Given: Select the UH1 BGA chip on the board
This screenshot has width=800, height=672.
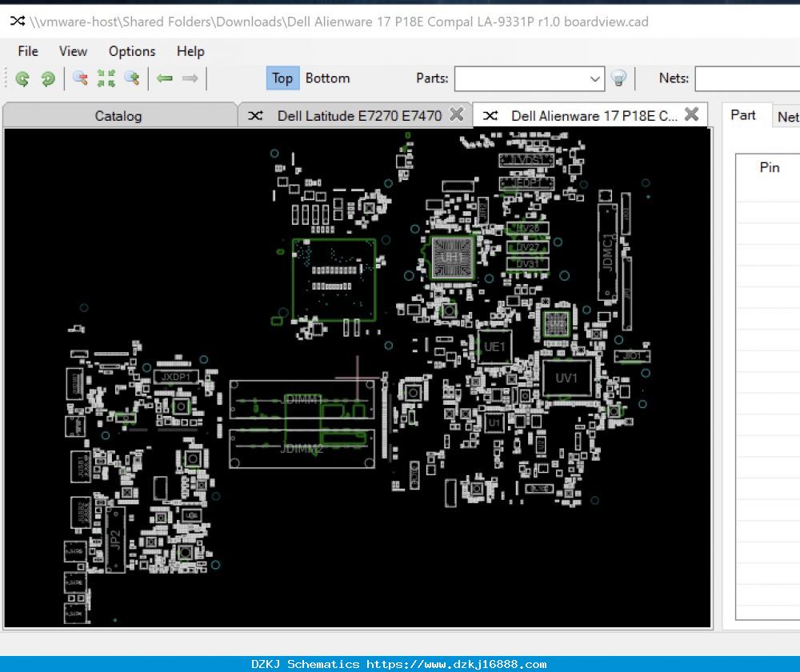Looking at the screenshot, I should pyautogui.click(x=452, y=257).
